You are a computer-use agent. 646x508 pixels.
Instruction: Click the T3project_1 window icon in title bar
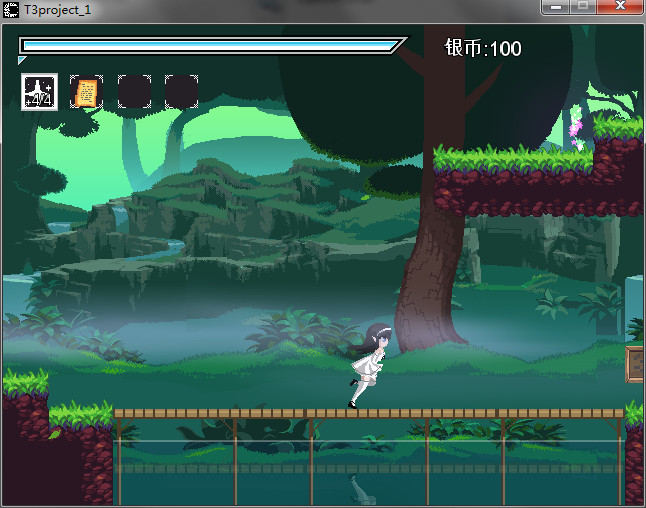10,8
